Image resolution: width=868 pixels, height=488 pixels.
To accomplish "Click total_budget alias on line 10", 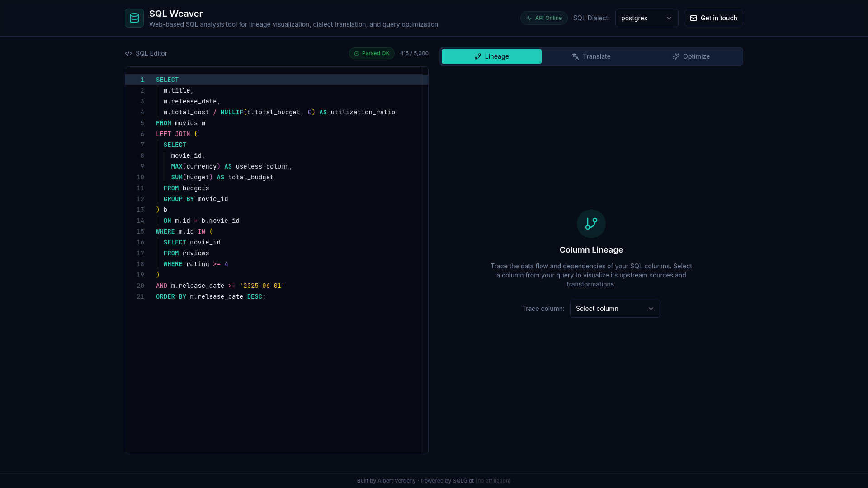I will pos(251,177).
